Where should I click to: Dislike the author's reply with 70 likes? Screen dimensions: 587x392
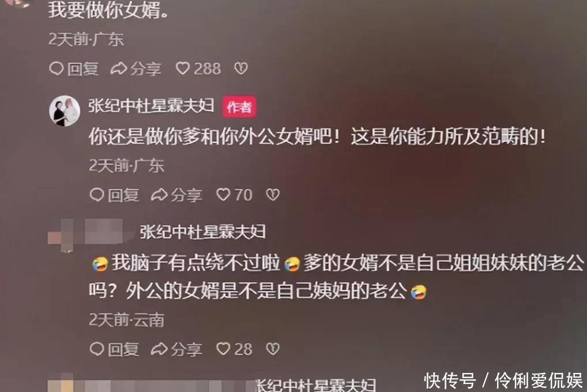click(273, 194)
